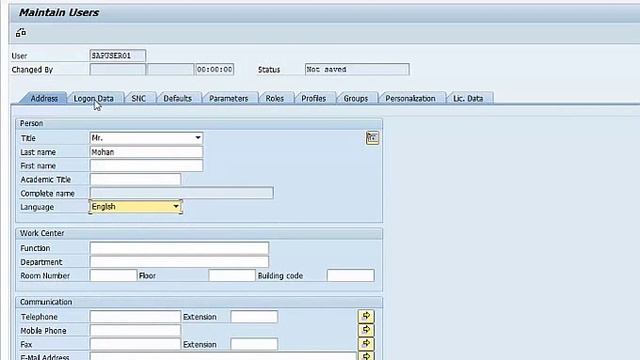Viewport: 640px width, 360px height.
Task: Open the SNC tab
Action: coord(138,98)
